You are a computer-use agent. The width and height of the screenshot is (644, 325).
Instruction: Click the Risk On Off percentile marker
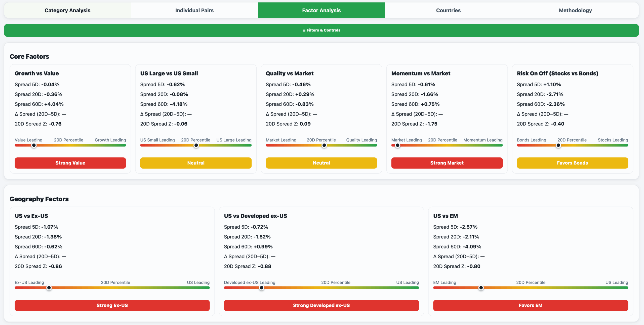tap(558, 145)
